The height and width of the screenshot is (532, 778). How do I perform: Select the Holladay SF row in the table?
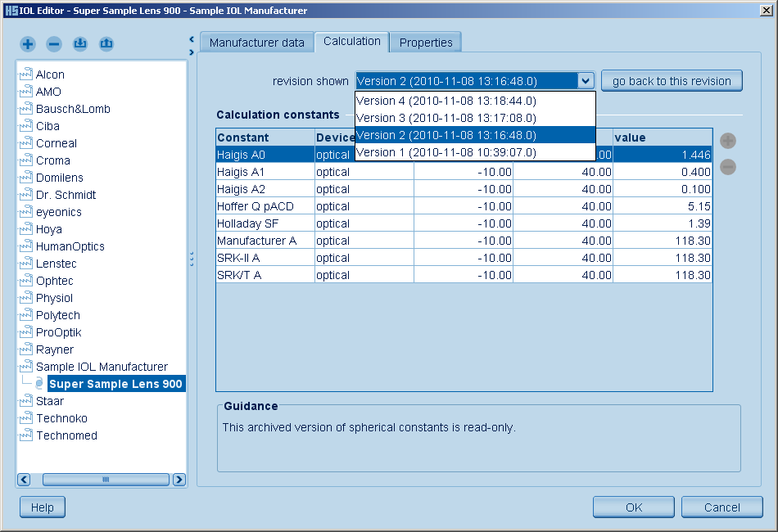click(265, 223)
